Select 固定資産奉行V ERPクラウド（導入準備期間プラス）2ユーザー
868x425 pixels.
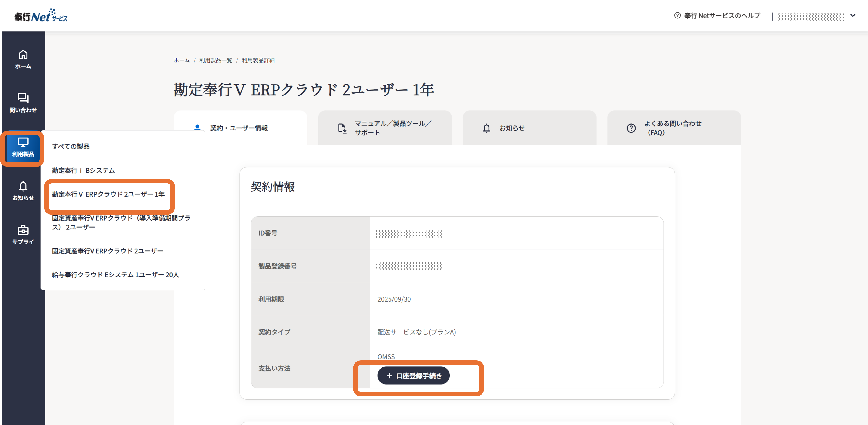tap(123, 223)
